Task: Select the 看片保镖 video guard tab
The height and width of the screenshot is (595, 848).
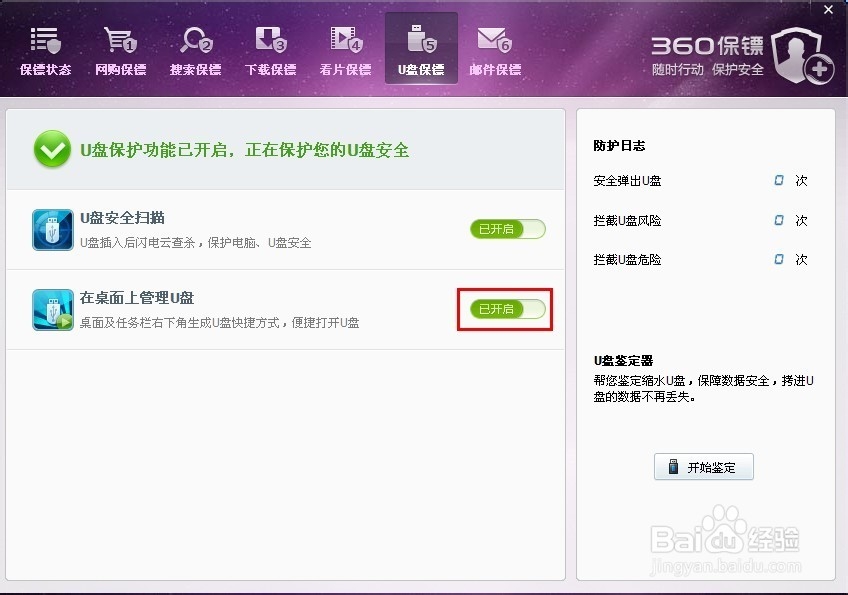Action: [346, 51]
